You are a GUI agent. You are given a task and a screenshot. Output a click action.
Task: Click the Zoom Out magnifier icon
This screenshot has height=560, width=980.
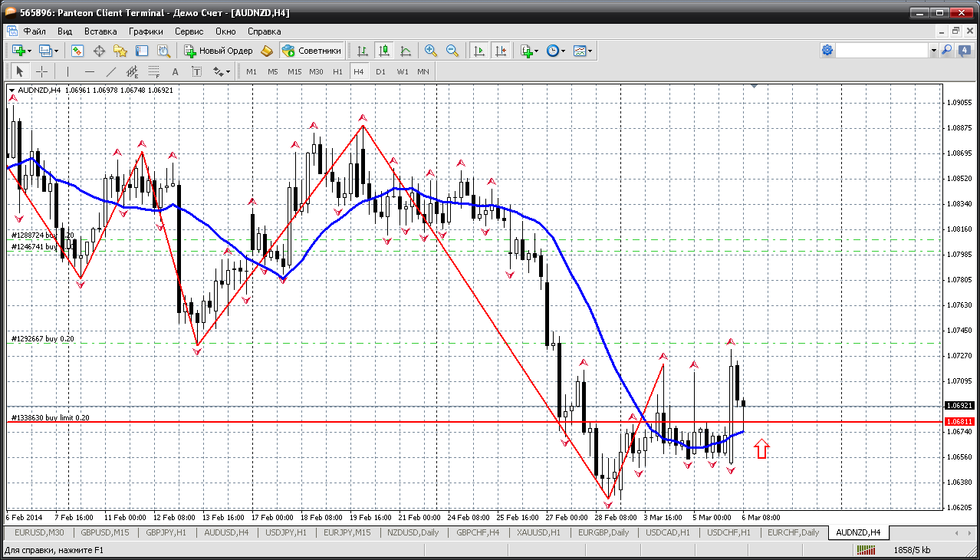point(452,51)
